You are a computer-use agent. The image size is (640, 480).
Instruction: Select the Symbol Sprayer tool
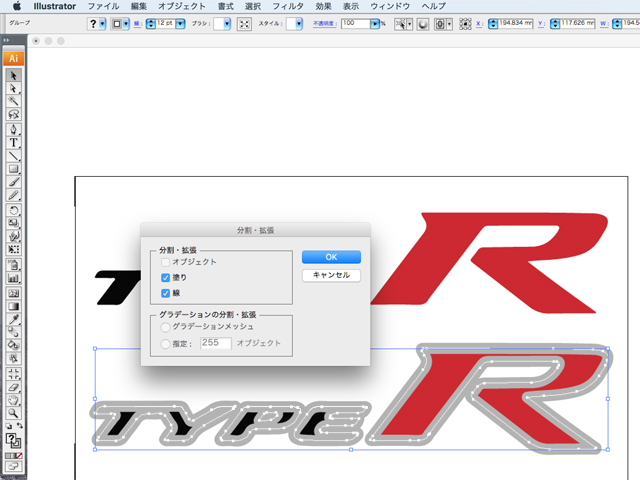tap(13, 265)
